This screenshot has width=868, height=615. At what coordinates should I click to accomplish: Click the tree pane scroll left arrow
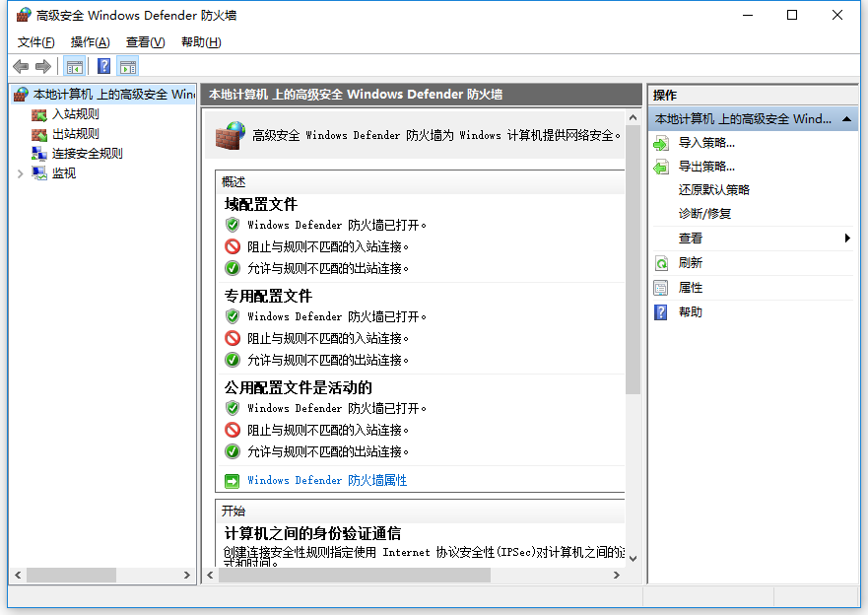(19, 576)
